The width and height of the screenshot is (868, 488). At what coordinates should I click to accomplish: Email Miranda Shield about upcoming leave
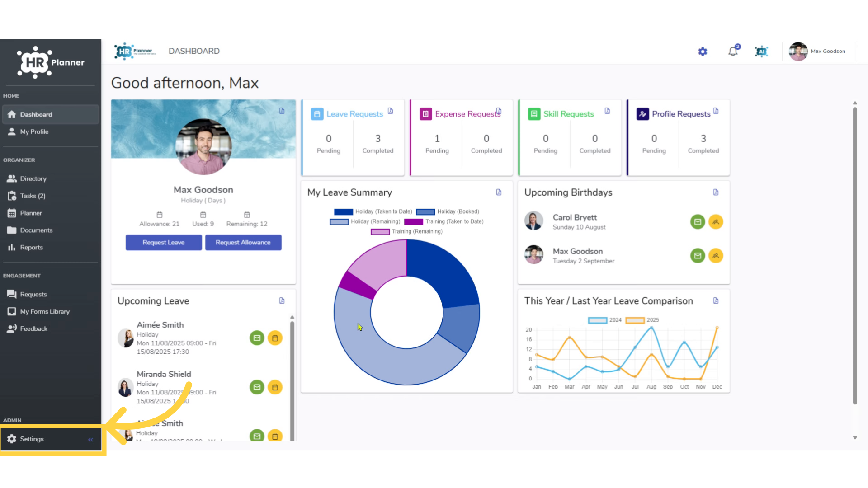[257, 387]
